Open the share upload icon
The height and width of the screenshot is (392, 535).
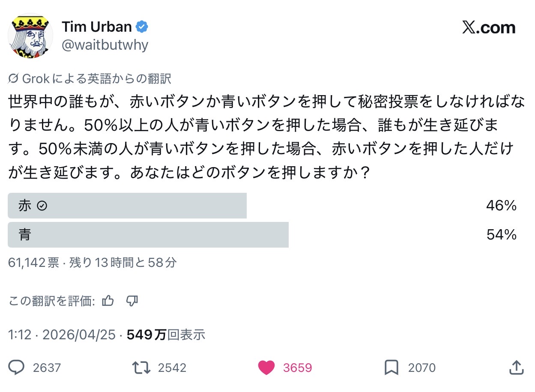point(517,368)
